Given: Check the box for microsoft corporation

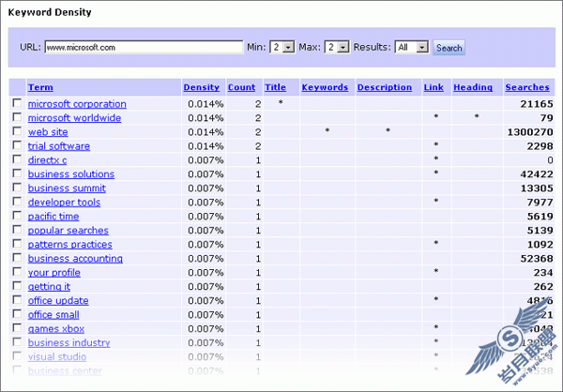Looking at the screenshot, I should [17, 104].
